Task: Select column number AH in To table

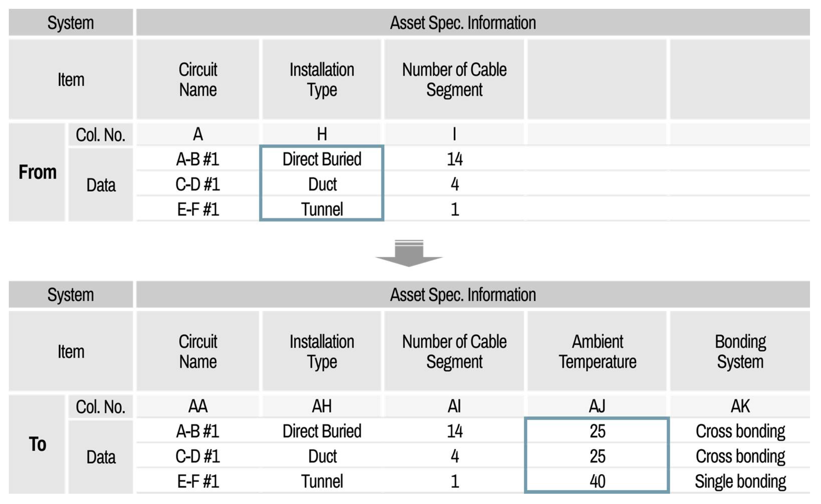Action: pyautogui.click(x=322, y=406)
